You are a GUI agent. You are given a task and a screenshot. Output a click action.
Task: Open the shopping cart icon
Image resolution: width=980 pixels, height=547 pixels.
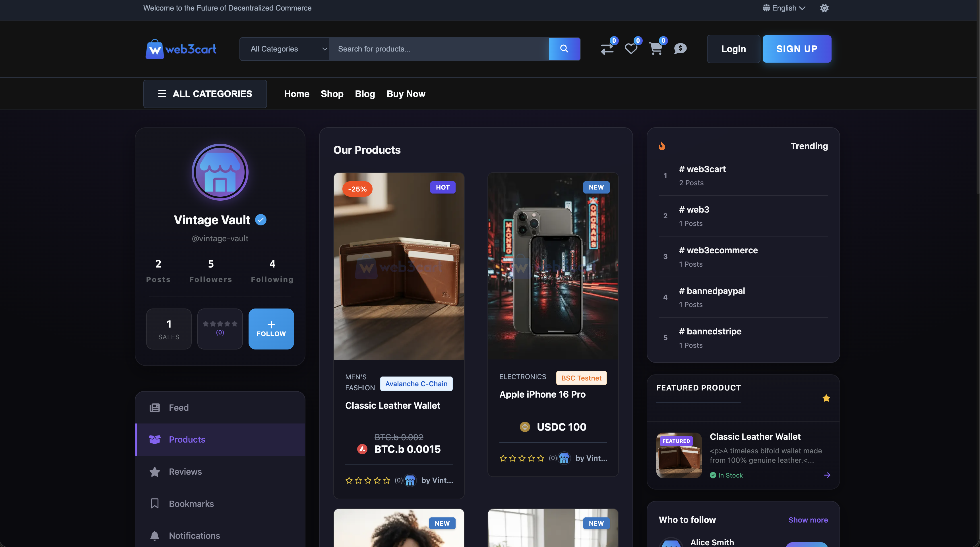pyautogui.click(x=656, y=49)
